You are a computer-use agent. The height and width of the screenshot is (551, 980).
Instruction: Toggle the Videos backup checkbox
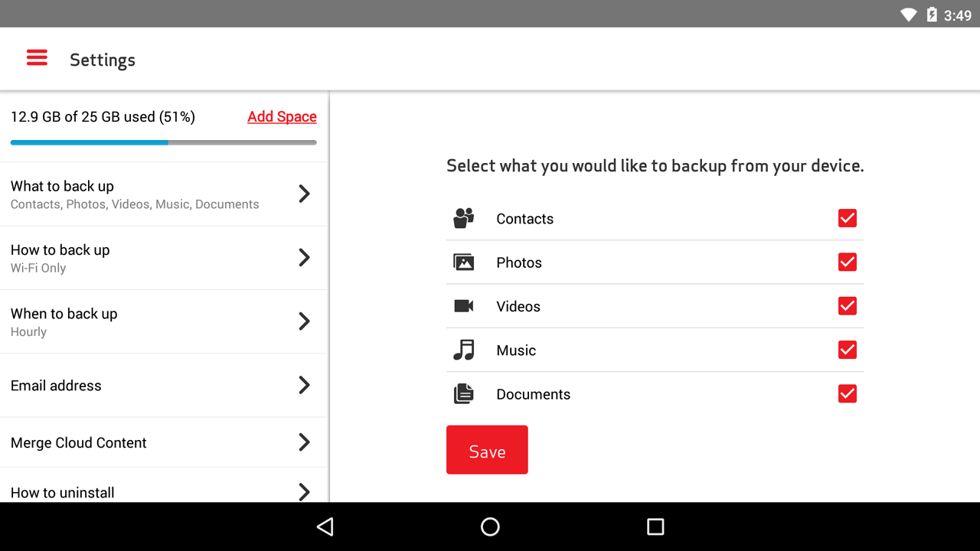pyautogui.click(x=847, y=306)
